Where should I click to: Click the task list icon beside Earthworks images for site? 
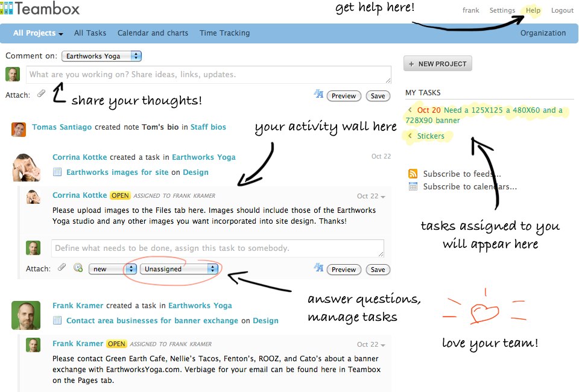57,172
